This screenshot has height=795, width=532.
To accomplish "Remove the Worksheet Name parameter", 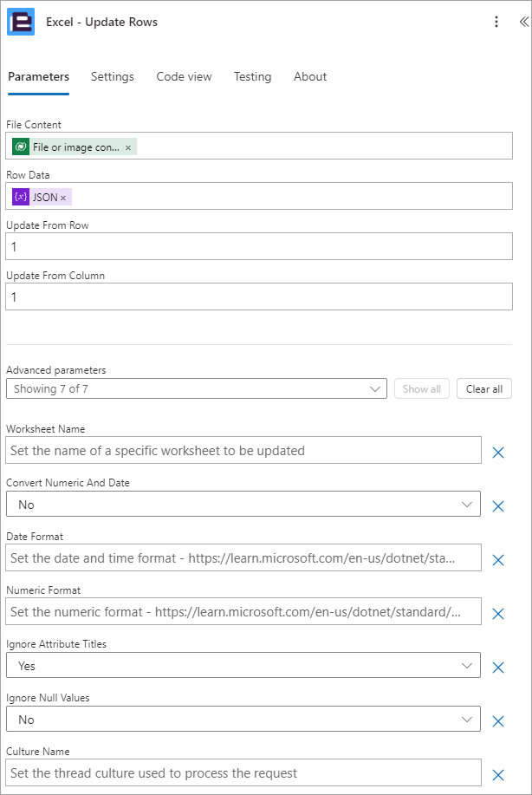I will pyautogui.click(x=498, y=453).
